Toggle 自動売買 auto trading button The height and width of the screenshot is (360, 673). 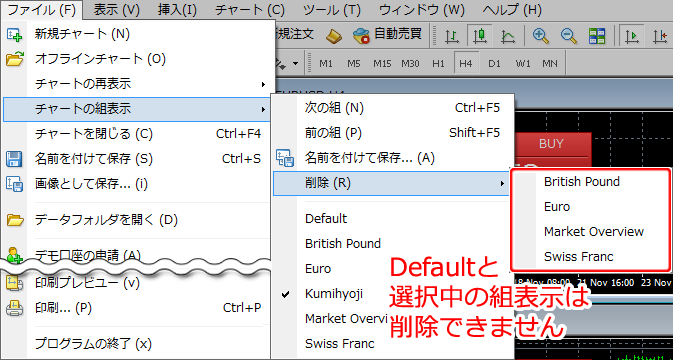tap(387, 35)
